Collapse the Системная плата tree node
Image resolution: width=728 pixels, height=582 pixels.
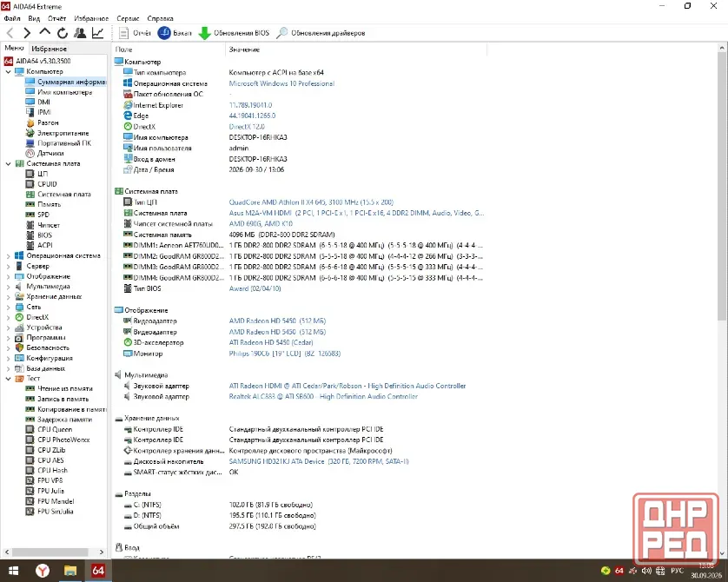tap(8, 163)
